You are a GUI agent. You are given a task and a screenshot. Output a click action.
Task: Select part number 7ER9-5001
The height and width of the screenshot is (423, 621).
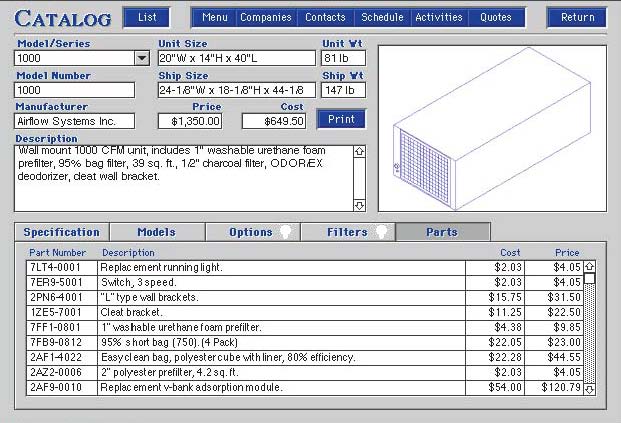point(56,282)
